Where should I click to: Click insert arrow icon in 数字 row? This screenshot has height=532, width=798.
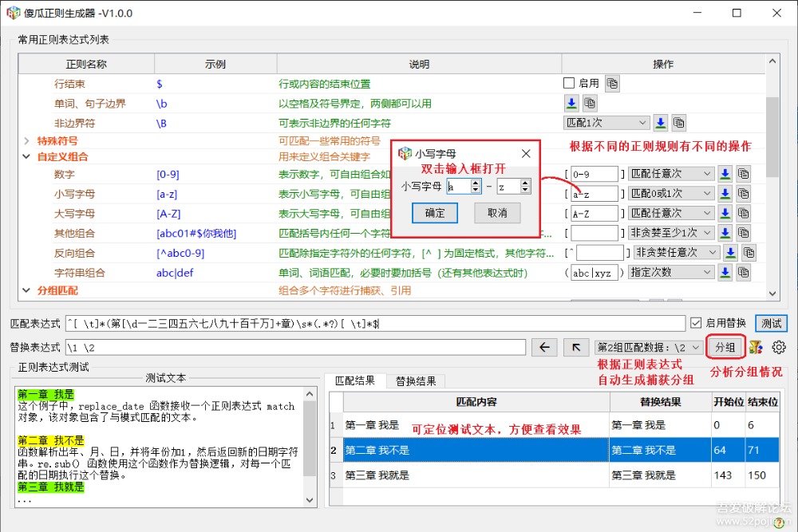[x=725, y=174]
